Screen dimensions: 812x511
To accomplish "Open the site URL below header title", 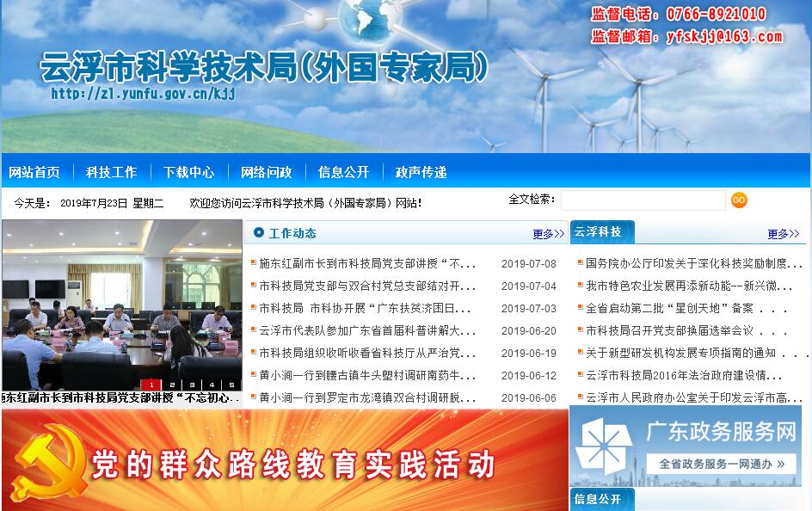I will click(143, 94).
